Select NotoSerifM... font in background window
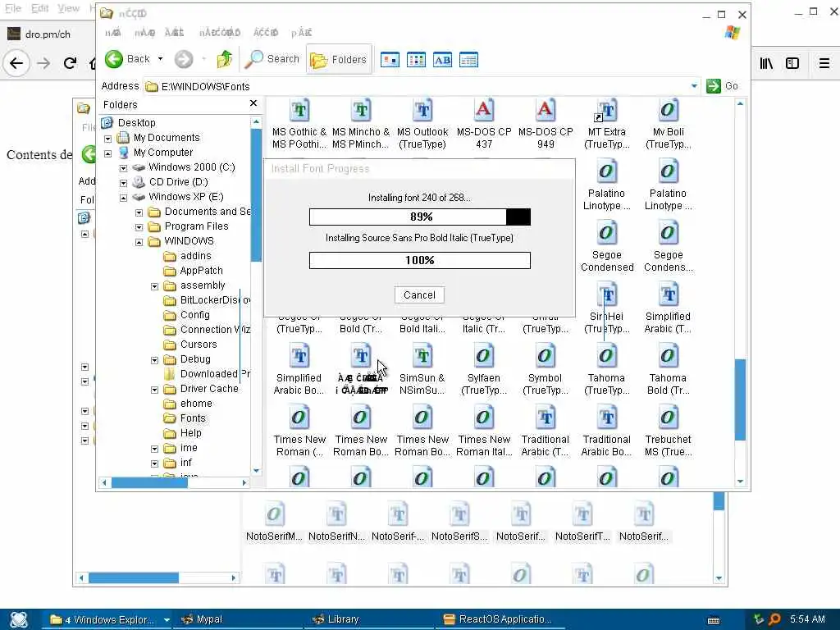Screen dimensions: 840x630 (x=274, y=522)
